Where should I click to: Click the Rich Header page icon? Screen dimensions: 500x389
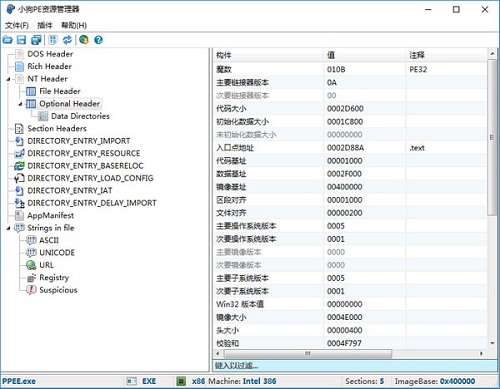click(20, 66)
